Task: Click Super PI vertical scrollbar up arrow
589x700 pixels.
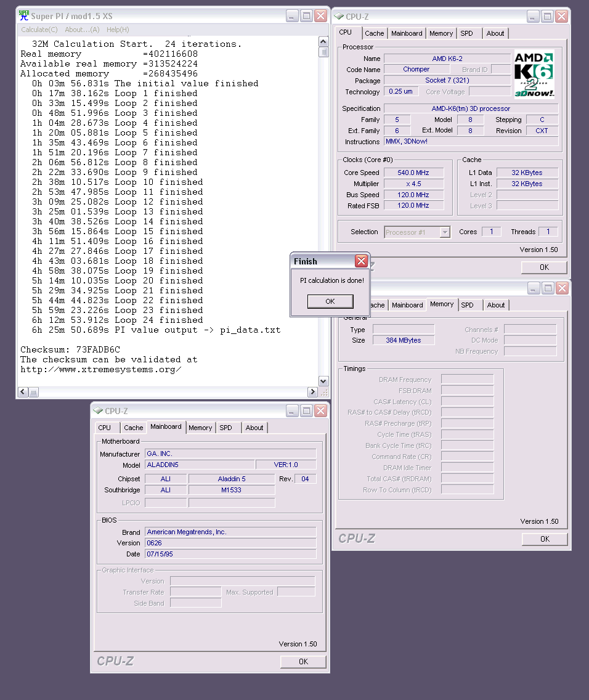Action: coord(324,41)
